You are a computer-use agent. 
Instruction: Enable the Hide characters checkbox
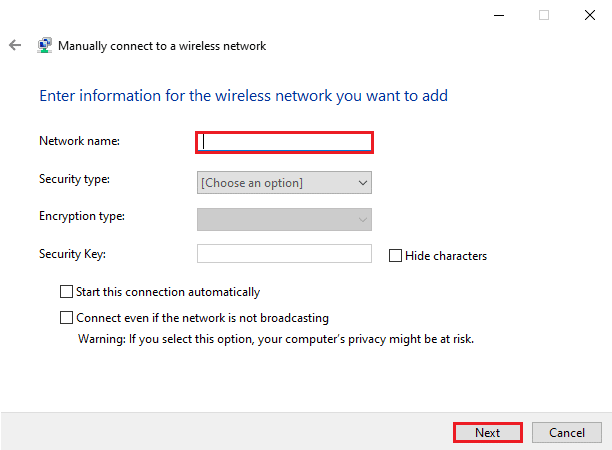(396, 256)
